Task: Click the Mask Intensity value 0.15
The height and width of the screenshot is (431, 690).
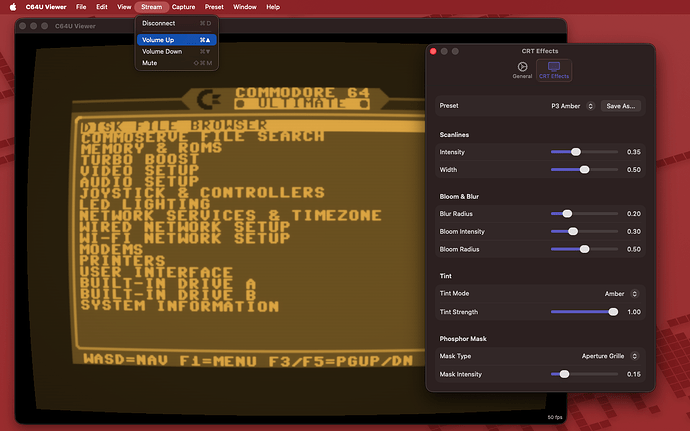Action: coord(634,374)
